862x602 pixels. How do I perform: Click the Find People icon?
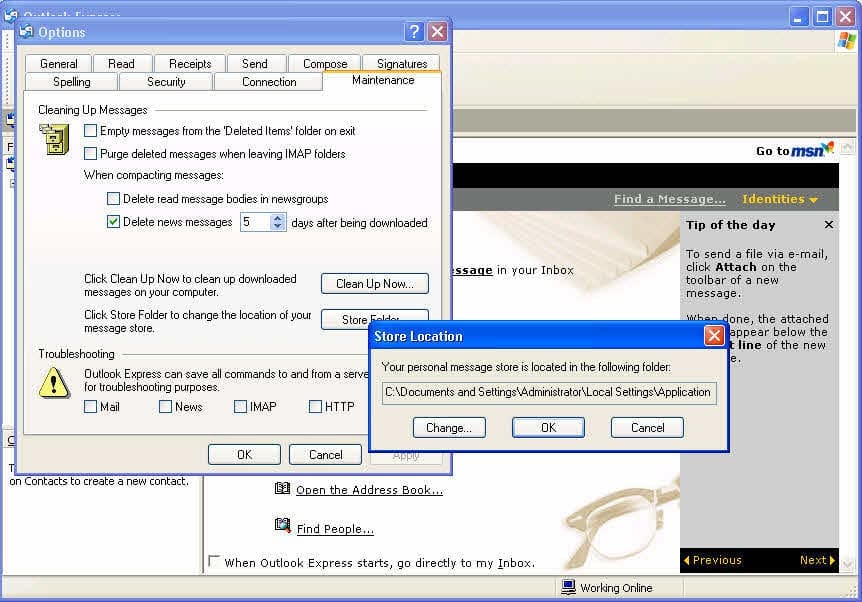[282, 526]
